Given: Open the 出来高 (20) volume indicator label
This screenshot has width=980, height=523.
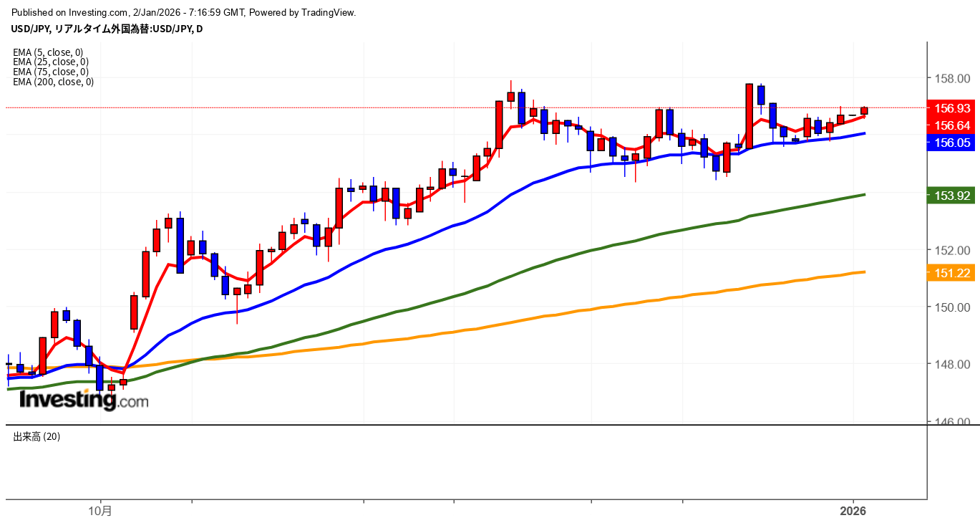Looking at the screenshot, I should (x=37, y=436).
